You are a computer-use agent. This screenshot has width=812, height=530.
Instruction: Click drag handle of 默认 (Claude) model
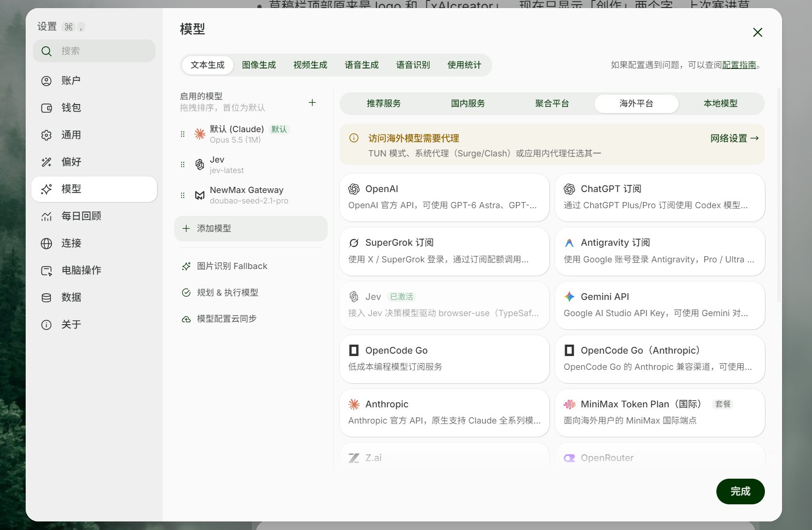183,134
